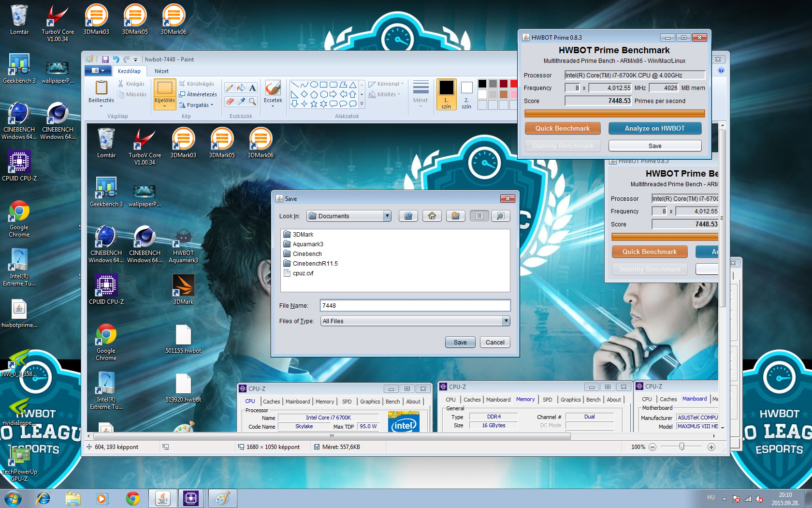Screen dimensions: 812x508
Task: Select the Pencil tool in Paint
Action: click(230, 88)
